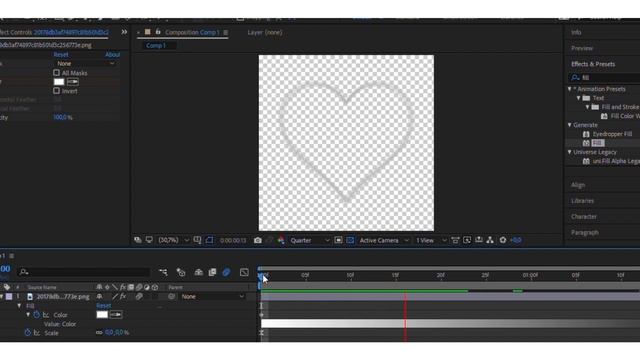Image resolution: width=640 pixels, height=360 pixels.
Task: Click the reset exposure icon
Action: tap(503, 240)
